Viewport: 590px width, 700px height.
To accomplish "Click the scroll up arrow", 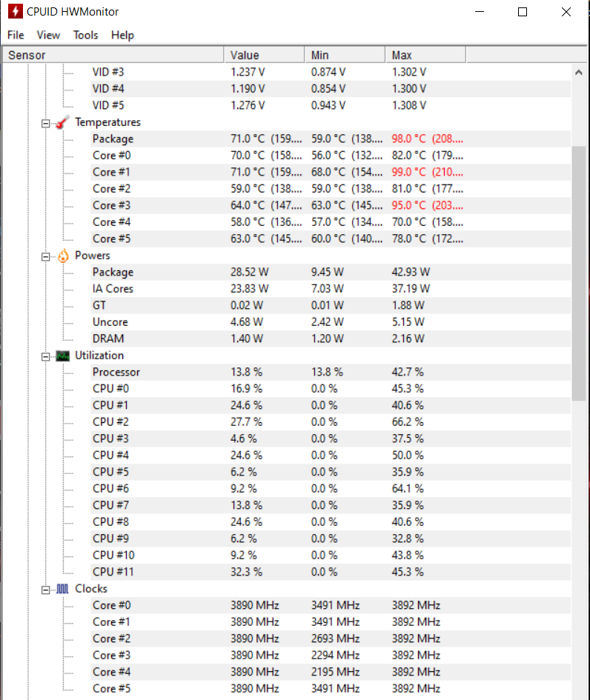I will [579, 73].
